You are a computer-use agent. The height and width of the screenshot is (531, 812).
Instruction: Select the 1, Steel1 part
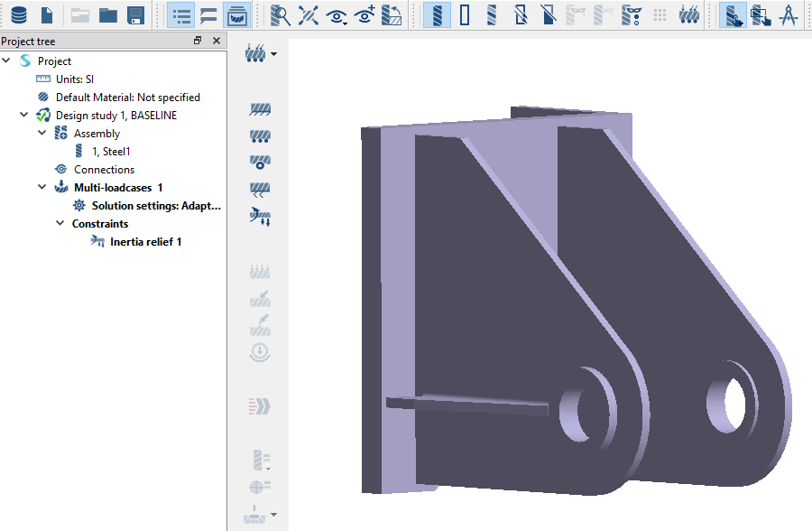111,152
